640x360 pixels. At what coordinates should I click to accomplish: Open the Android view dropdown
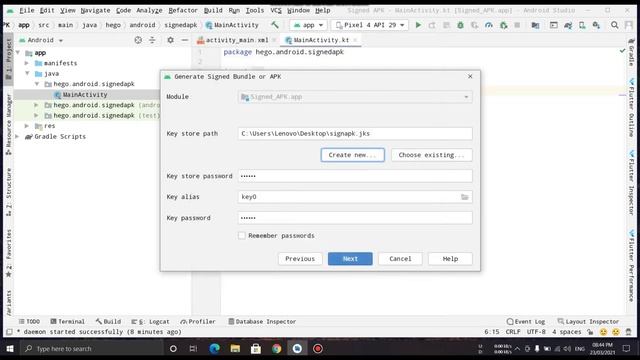point(41,40)
